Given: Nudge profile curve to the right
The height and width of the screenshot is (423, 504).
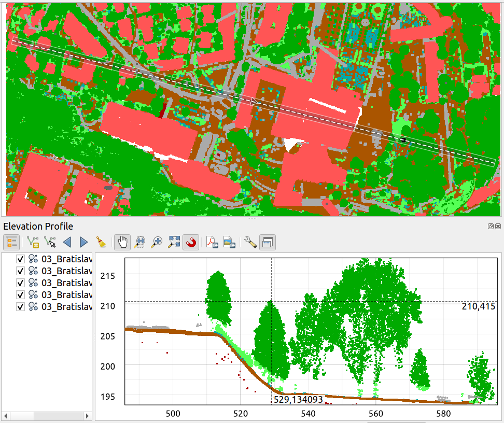Looking at the screenshot, I should point(83,242).
